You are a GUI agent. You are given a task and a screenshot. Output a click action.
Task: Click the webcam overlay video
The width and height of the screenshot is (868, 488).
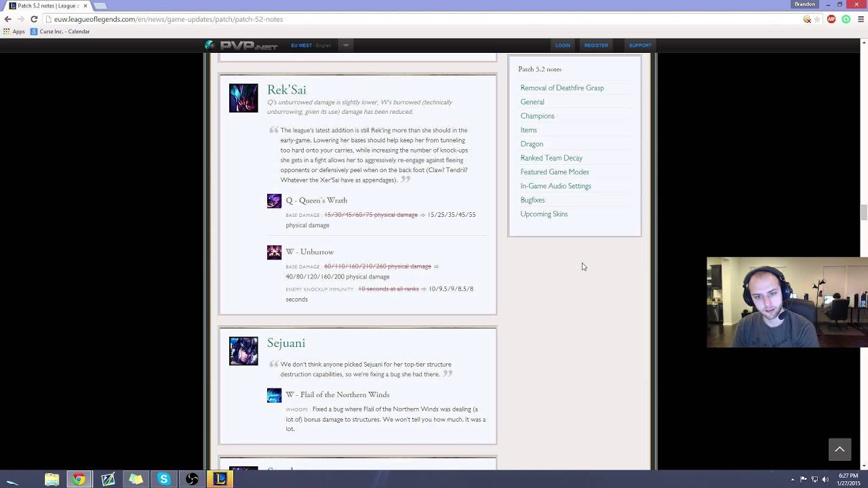(x=787, y=302)
